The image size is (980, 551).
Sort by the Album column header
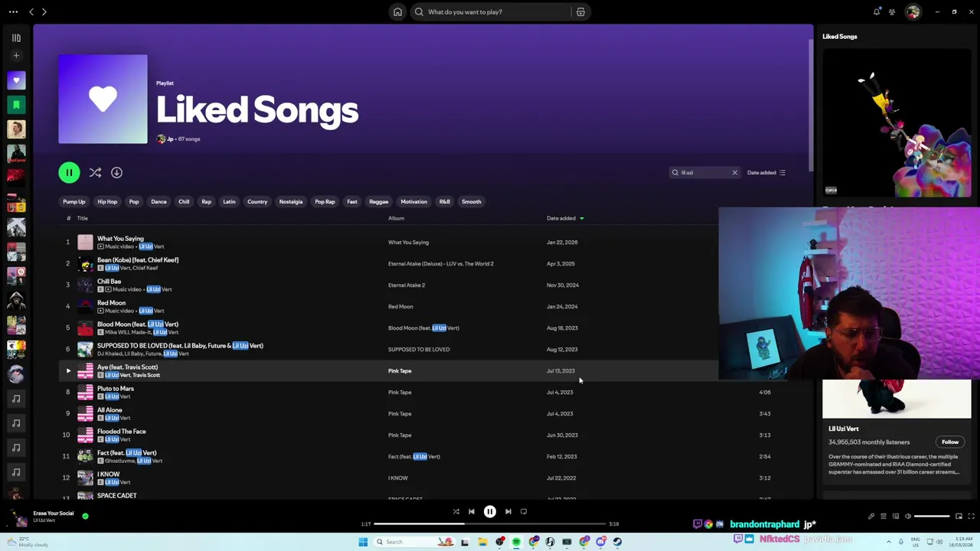tap(396, 218)
